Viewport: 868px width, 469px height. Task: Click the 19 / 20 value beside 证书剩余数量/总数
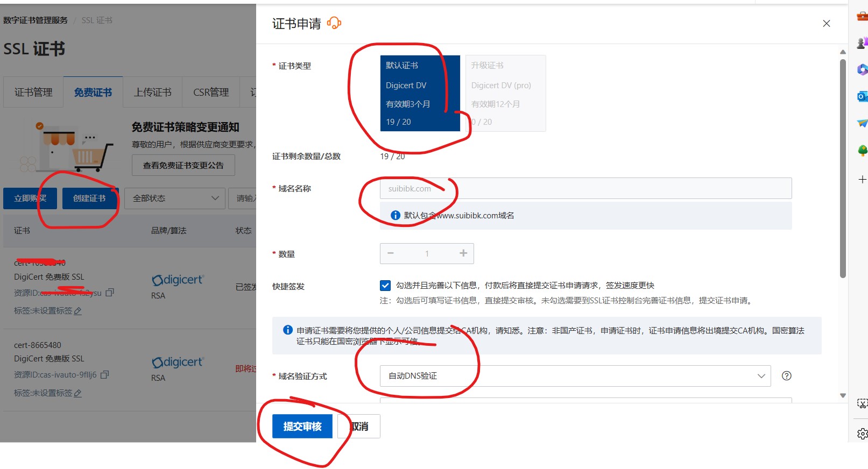point(392,156)
